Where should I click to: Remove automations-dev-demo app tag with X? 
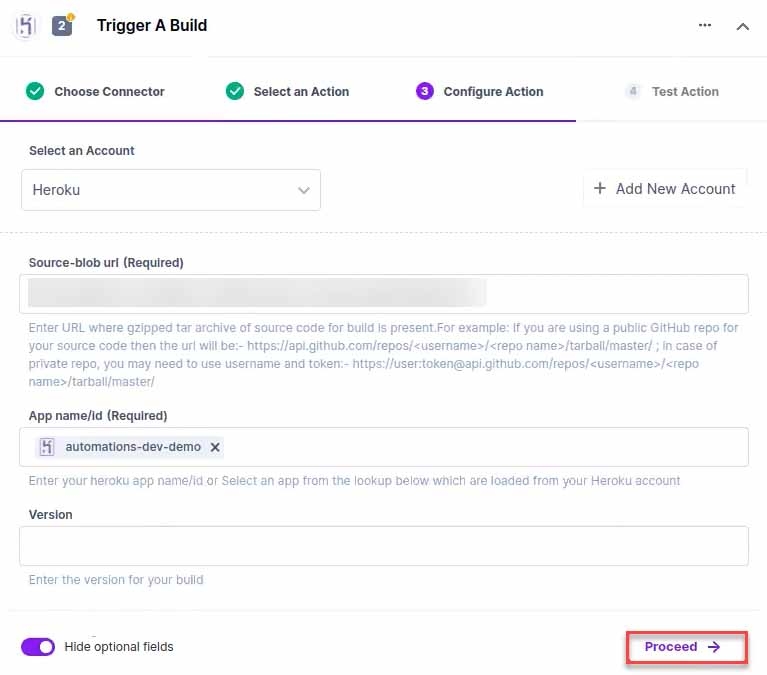(215, 447)
